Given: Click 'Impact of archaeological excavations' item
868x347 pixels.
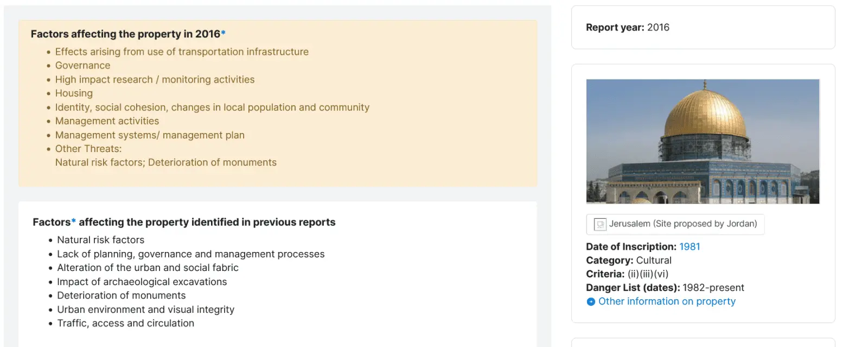Looking at the screenshot, I should tap(142, 282).
